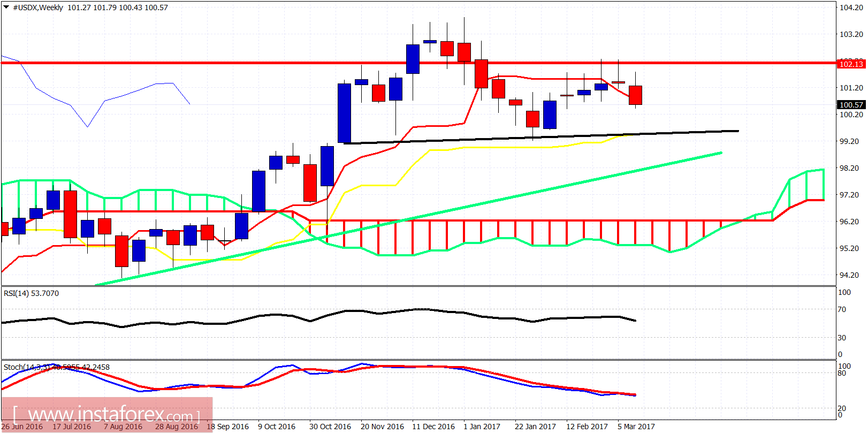
Task: Click the 94.20 price axis label
Action: 851,275
